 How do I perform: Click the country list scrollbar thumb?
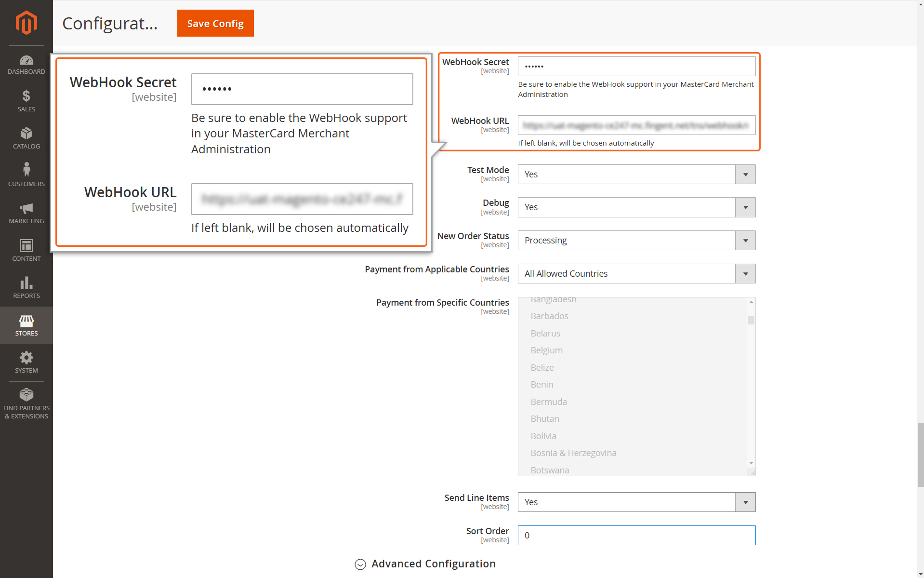(x=751, y=320)
